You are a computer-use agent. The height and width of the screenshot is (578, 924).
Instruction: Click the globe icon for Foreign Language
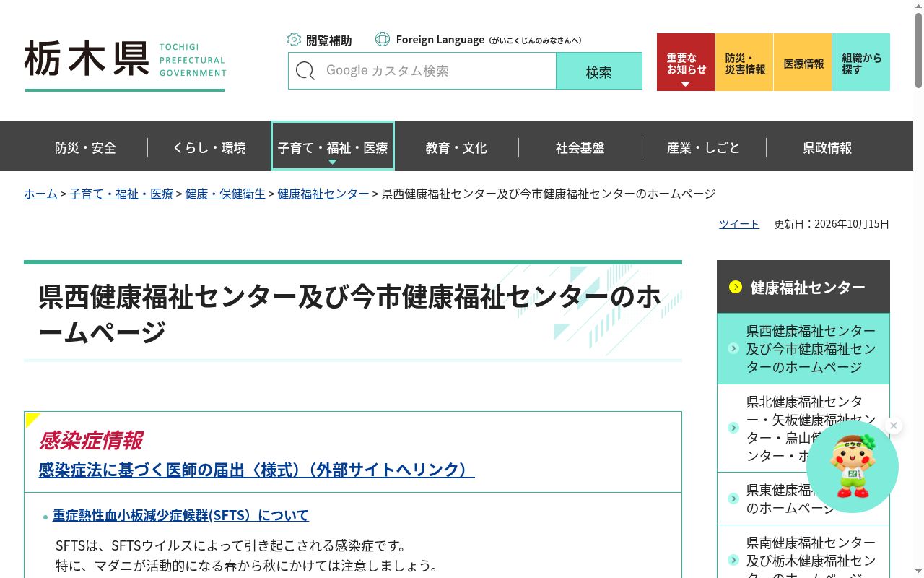point(383,39)
